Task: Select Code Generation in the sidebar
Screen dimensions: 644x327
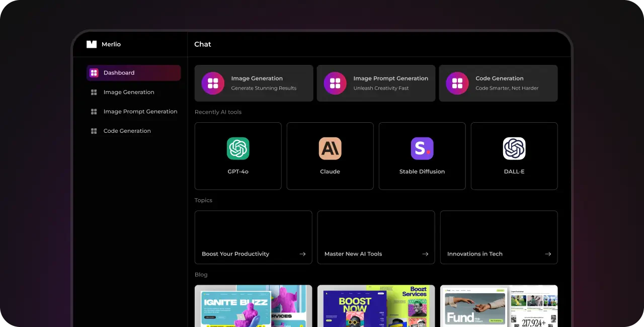Action: coord(127,131)
